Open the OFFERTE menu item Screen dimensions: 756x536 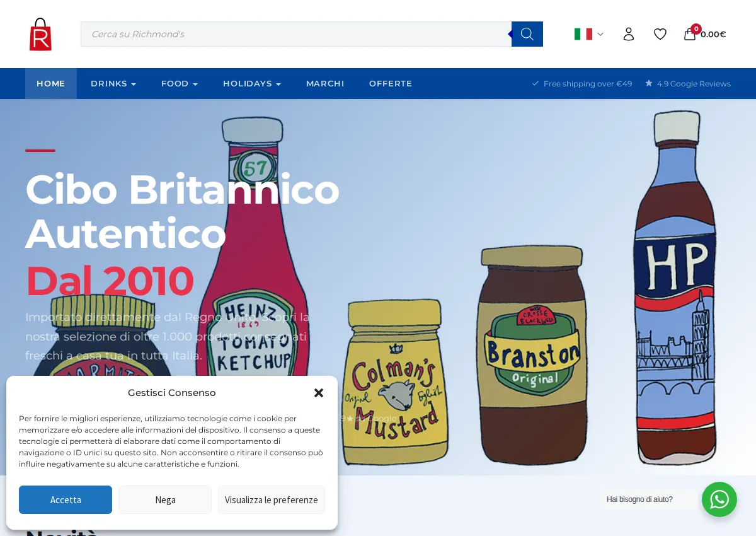point(391,84)
